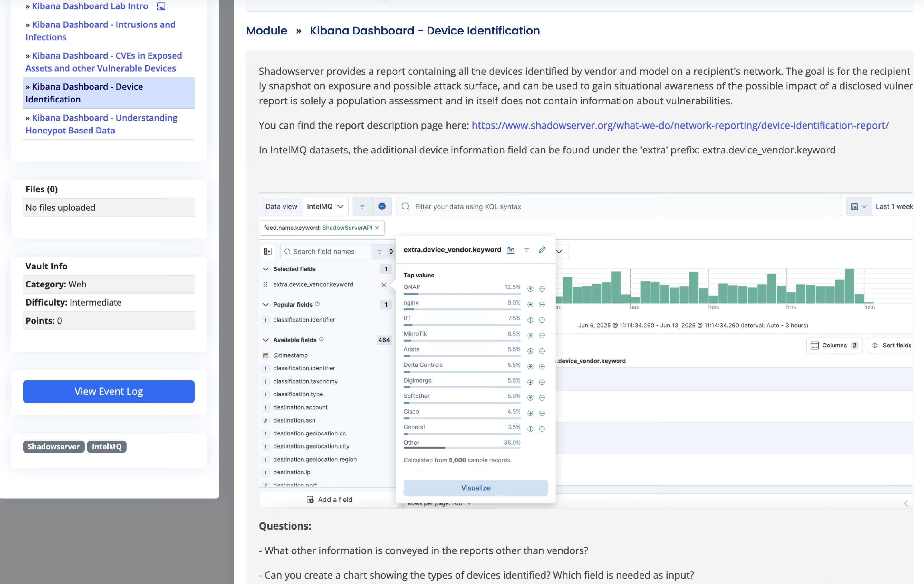Click the Last 1 week time range
The height and width of the screenshot is (584, 924).
point(894,206)
